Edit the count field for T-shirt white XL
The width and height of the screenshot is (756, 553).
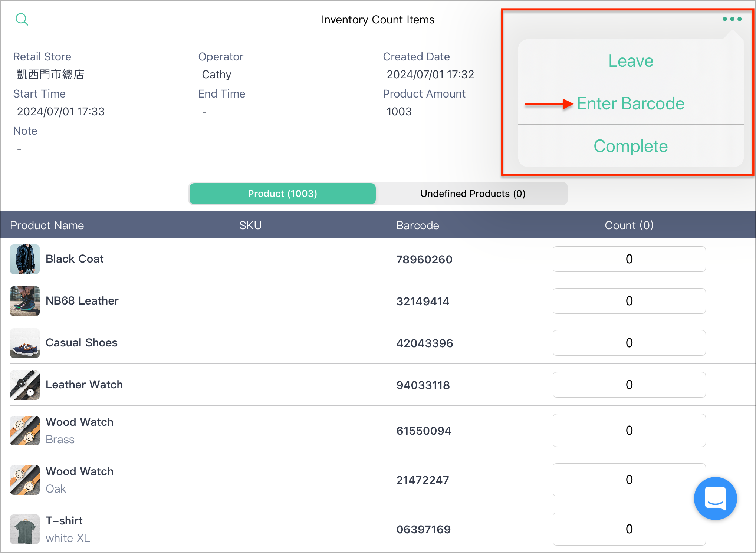tap(629, 529)
